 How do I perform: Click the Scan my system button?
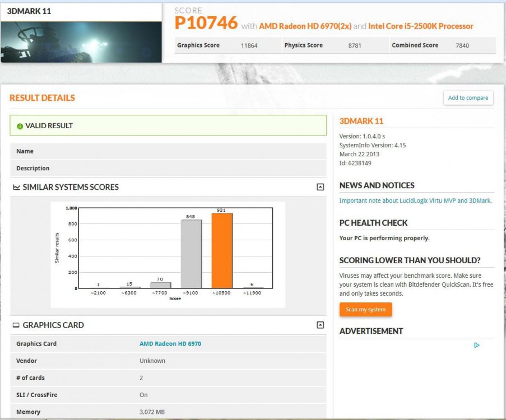pyautogui.click(x=365, y=309)
